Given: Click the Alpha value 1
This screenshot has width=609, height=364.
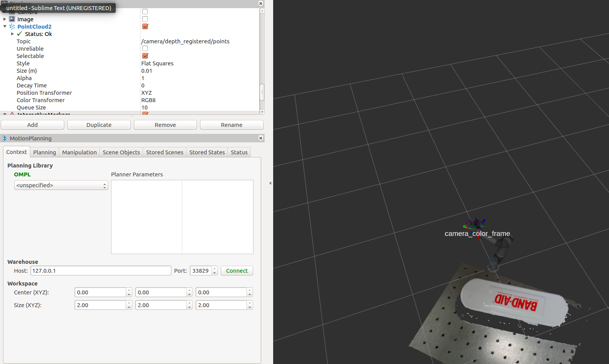Looking at the screenshot, I should tap(143, 78).
